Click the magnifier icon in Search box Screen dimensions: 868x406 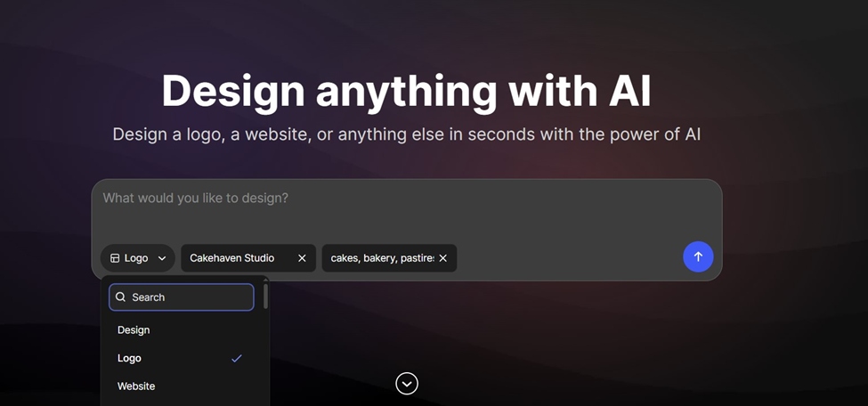(x=121, y=297)
